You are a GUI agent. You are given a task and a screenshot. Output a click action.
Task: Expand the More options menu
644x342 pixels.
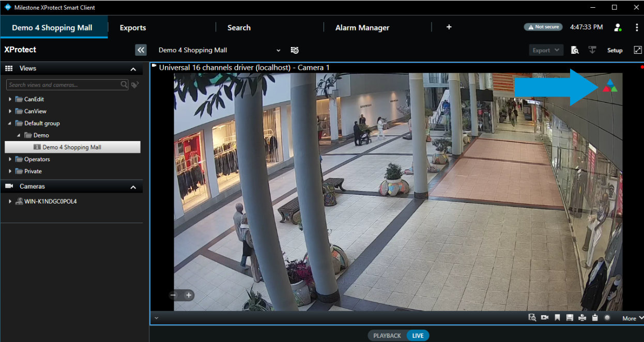(633, 318)
